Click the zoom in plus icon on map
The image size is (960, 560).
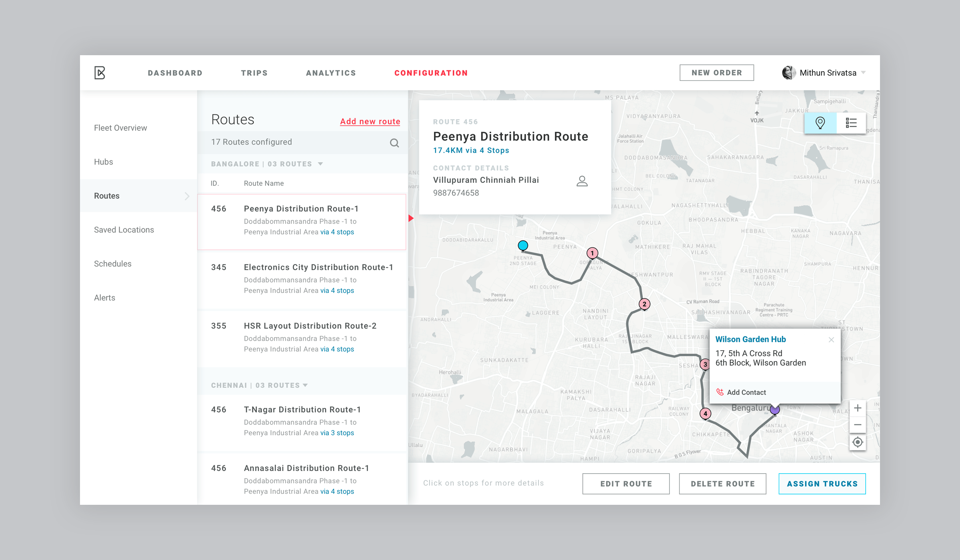[856, 409]
